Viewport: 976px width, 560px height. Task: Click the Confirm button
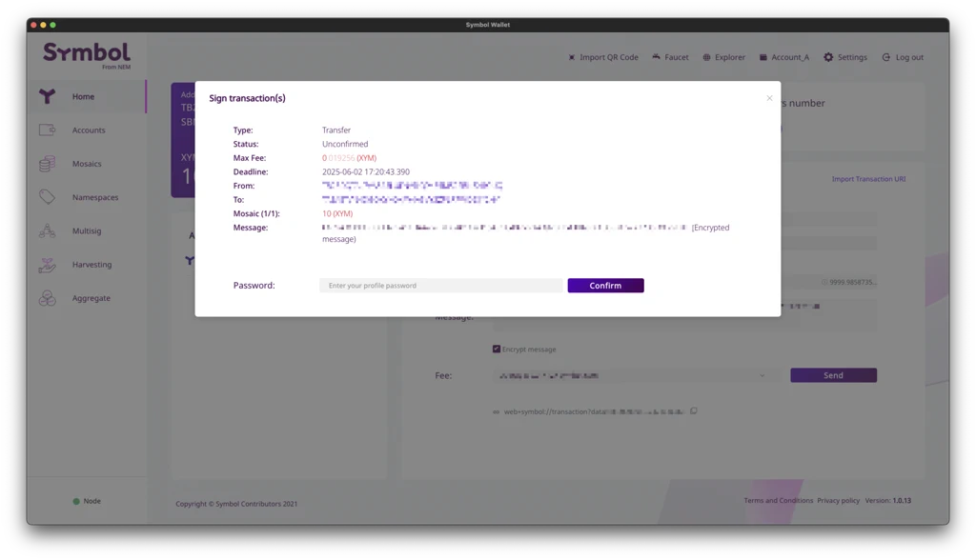tap(605, 286)
